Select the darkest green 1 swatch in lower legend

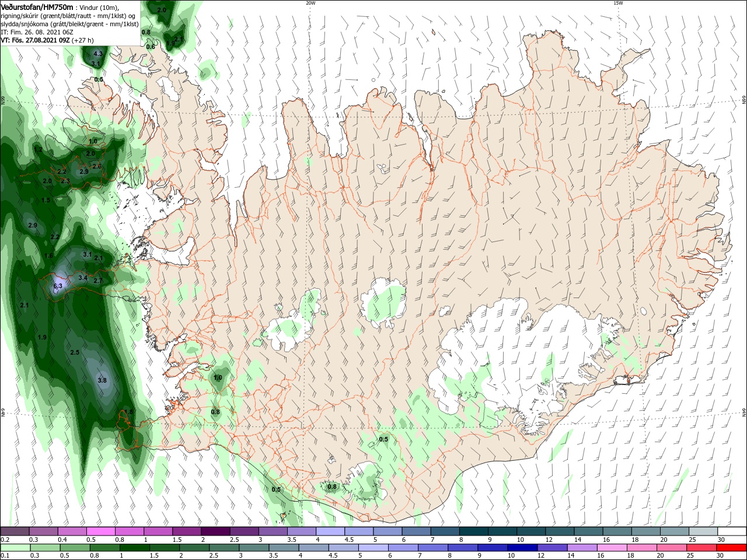tap(135, 548)
